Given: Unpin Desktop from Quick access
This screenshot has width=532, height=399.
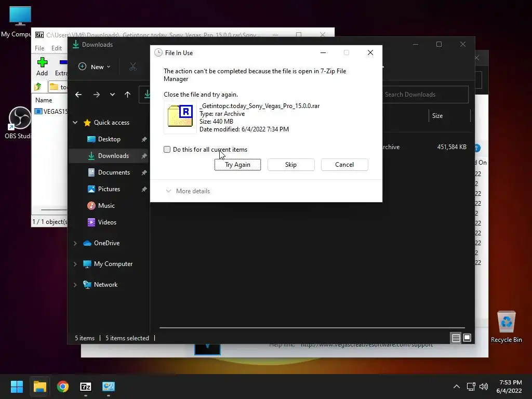Looking at the screenshot, I should tap(144, 139).
